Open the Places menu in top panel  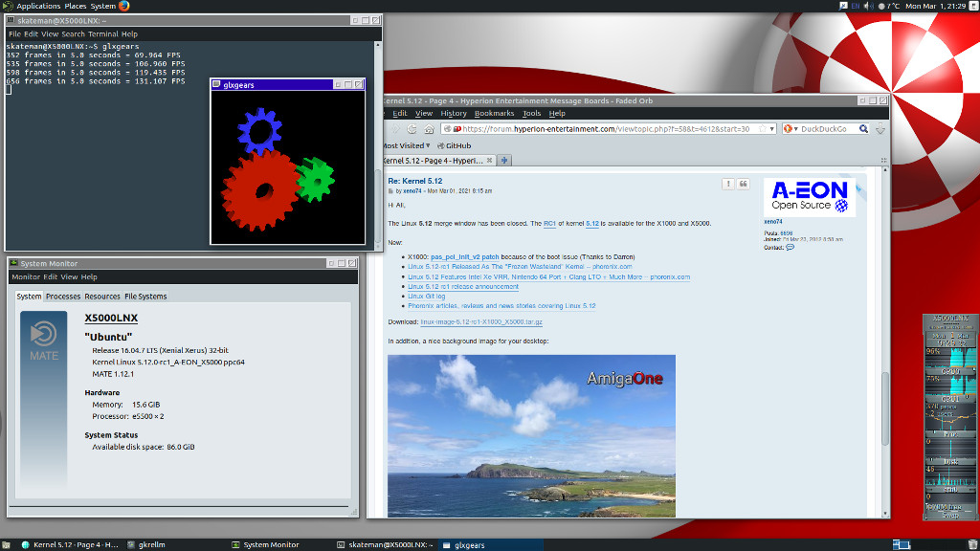76,6
